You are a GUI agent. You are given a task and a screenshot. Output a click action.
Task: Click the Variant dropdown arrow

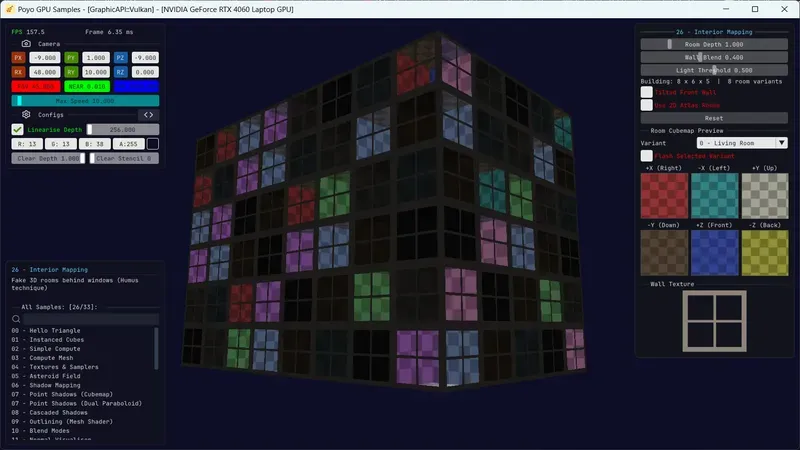point(782,143)
